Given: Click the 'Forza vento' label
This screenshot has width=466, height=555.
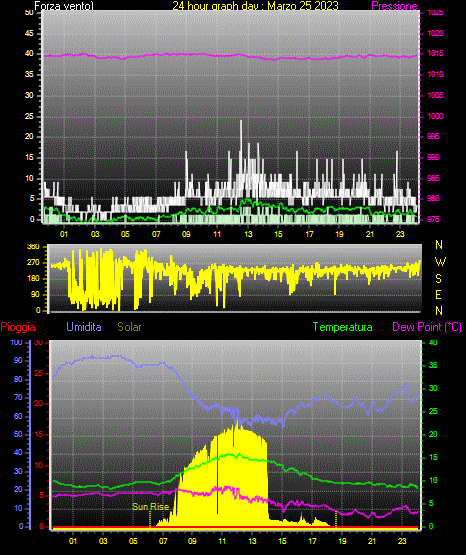Looking at the screenshot, I should click(x=64, y=6).
